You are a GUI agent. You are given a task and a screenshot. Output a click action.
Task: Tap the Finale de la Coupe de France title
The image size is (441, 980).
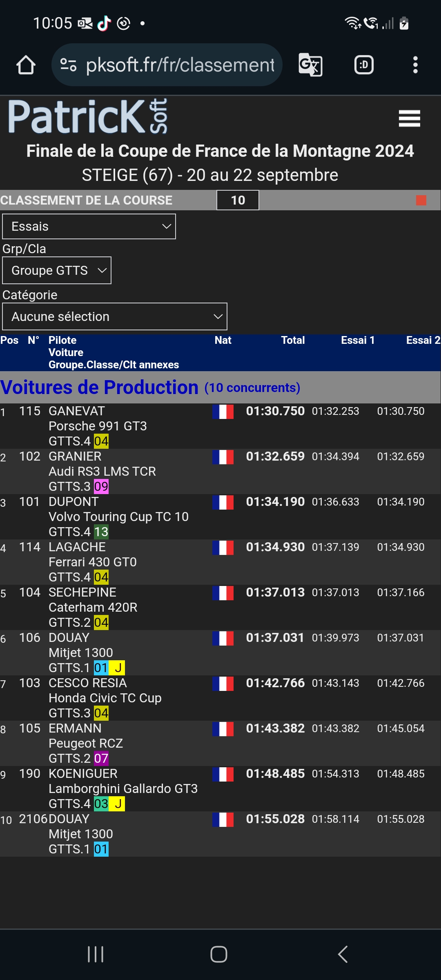[220, 151]
